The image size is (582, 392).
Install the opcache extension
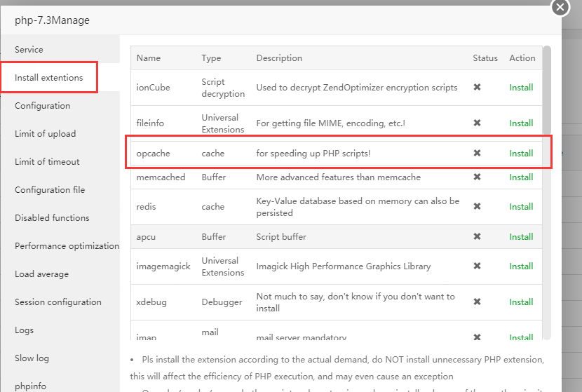click(x=521, y=154)
